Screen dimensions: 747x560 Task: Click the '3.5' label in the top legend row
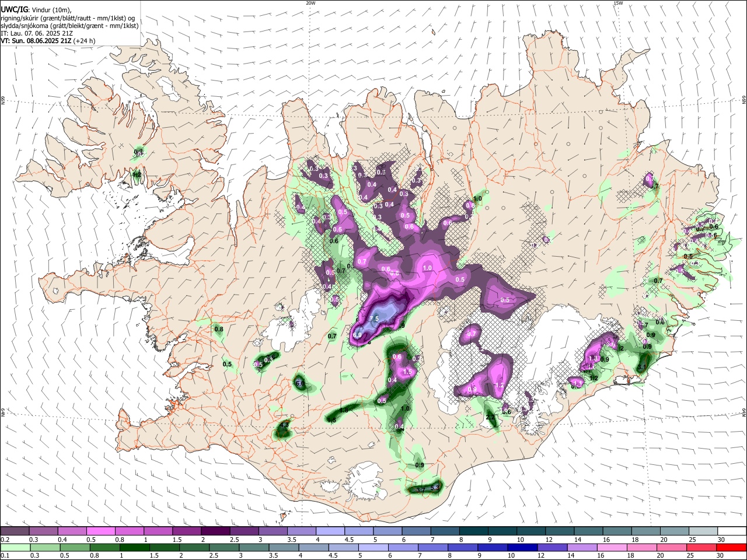click(292, 540)
